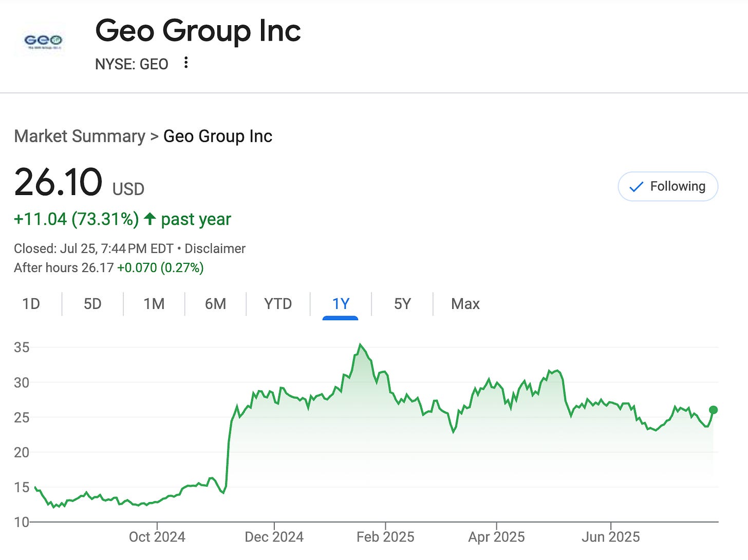
Task: Click the Oct 2024 axis label
Action: (157, 537)
